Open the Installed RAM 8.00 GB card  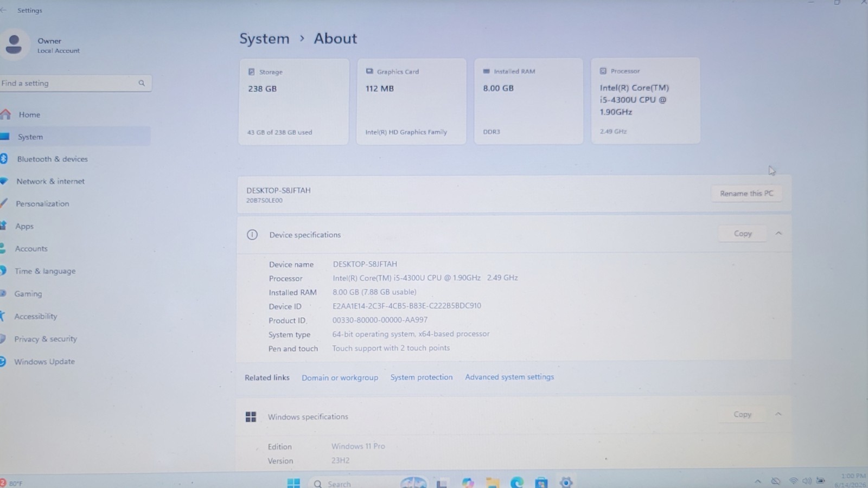coord(529,101)
